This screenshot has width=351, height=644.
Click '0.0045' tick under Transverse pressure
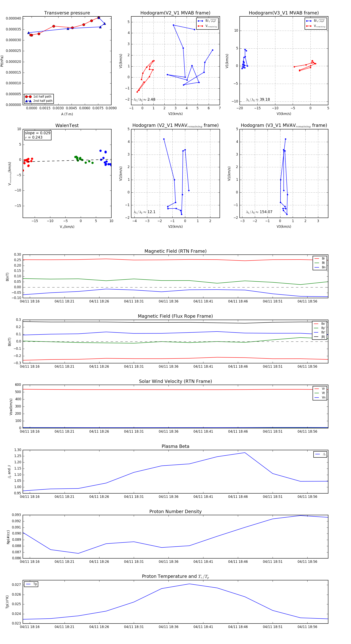coord(71,108)
